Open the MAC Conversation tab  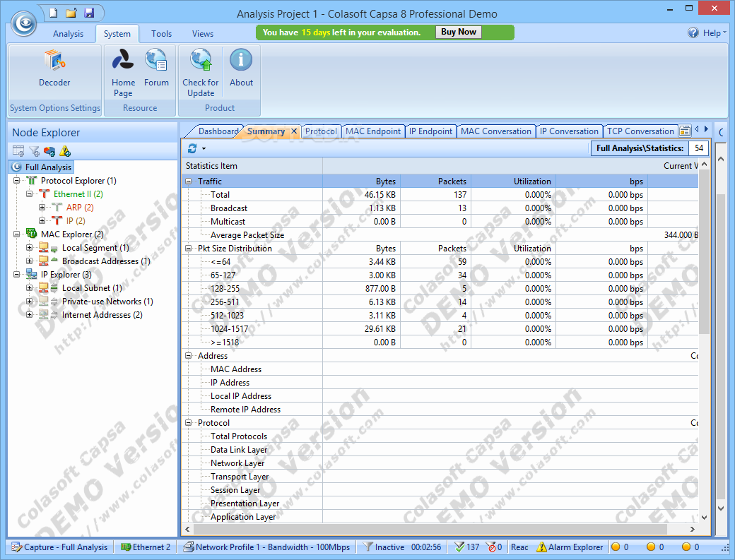496,131
